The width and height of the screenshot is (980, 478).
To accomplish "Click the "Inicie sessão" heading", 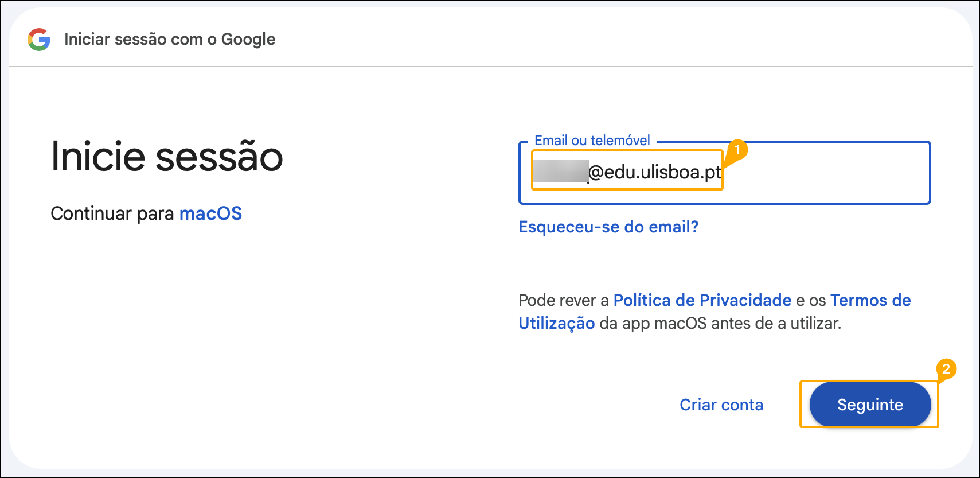I will click(x=167, y=156).
